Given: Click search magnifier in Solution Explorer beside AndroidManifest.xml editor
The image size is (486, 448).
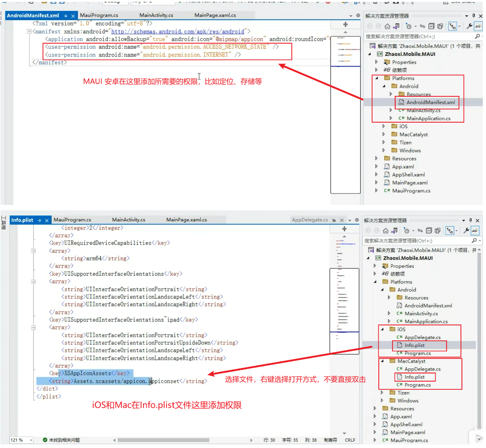Looking at the screenshot, I should point(477,36).
